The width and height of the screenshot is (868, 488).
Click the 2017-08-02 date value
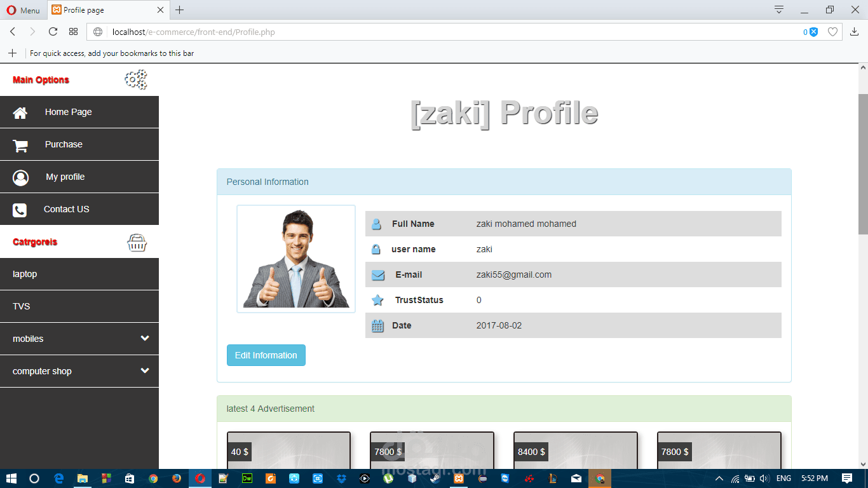click(499, 325)
